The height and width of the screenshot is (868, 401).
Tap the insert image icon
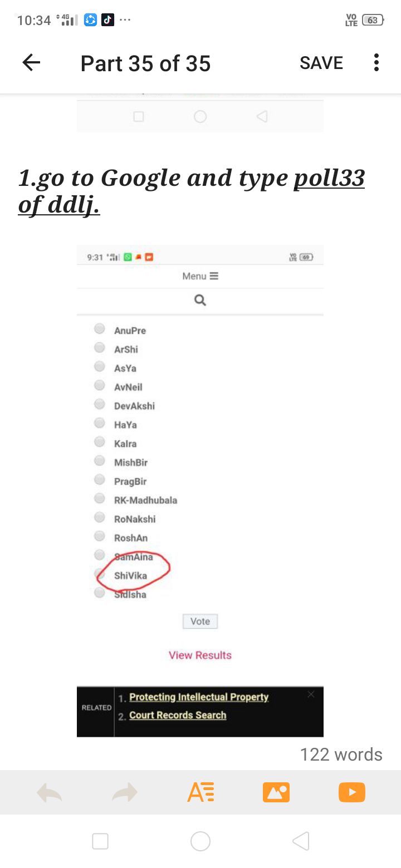pyautogui.click(x=276, y=792)
